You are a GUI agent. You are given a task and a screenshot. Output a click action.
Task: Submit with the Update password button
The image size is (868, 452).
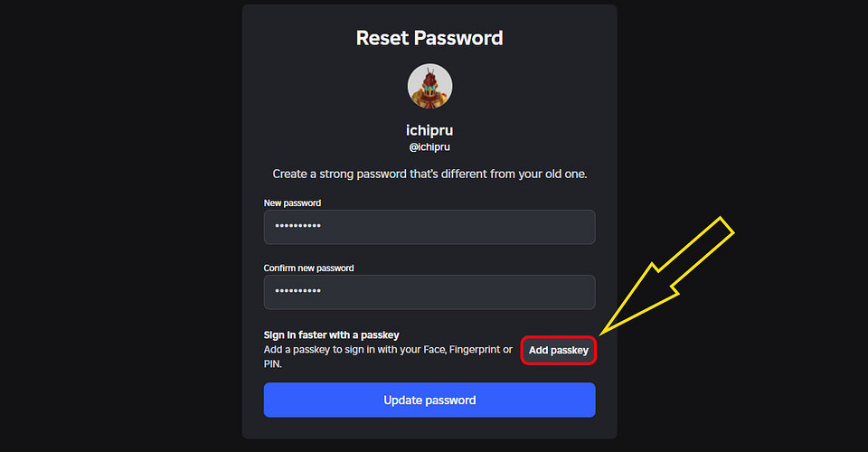click(429, 400)
